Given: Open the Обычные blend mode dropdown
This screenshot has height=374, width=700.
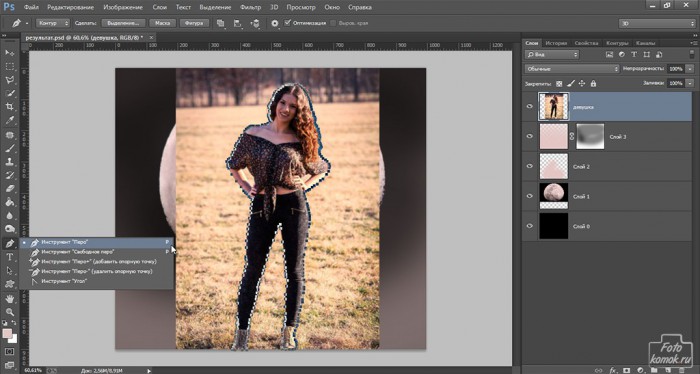Looking at the screenshot, I should pos(572,69).
